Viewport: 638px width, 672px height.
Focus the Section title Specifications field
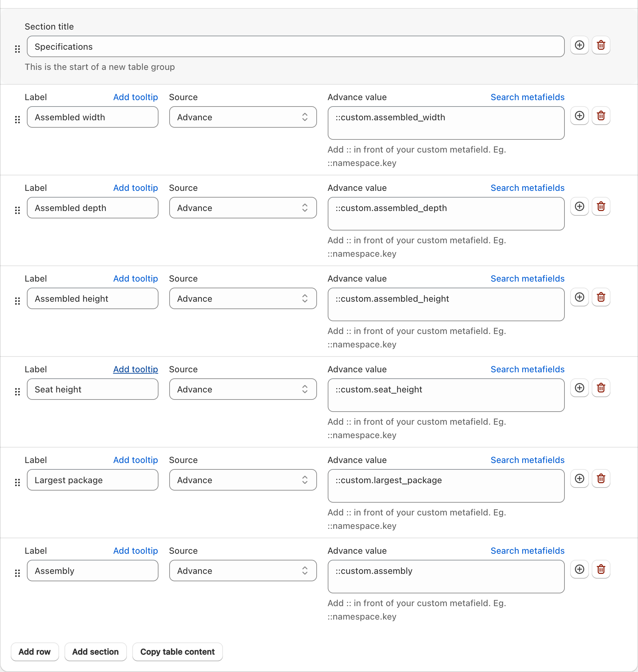(x=295, y=47)
